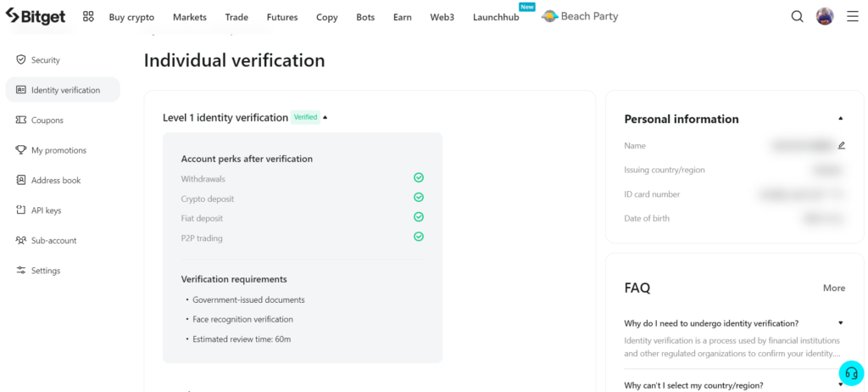Click the Crypto deposit green check mark

[419, 198]
